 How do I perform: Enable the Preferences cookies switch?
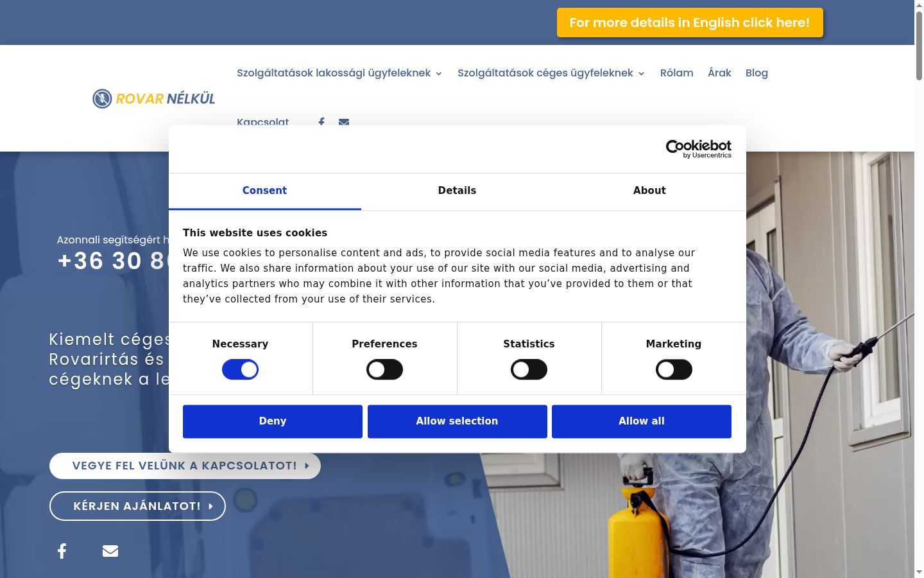pos(384,369)
